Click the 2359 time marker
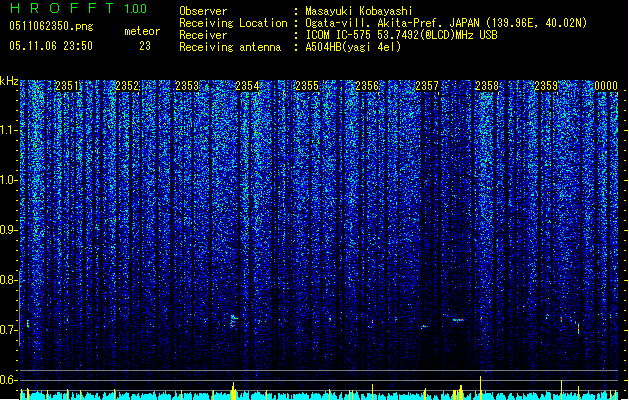Image resolution: width=629 pixels, height=400 pixels. (x=546, y=86)
